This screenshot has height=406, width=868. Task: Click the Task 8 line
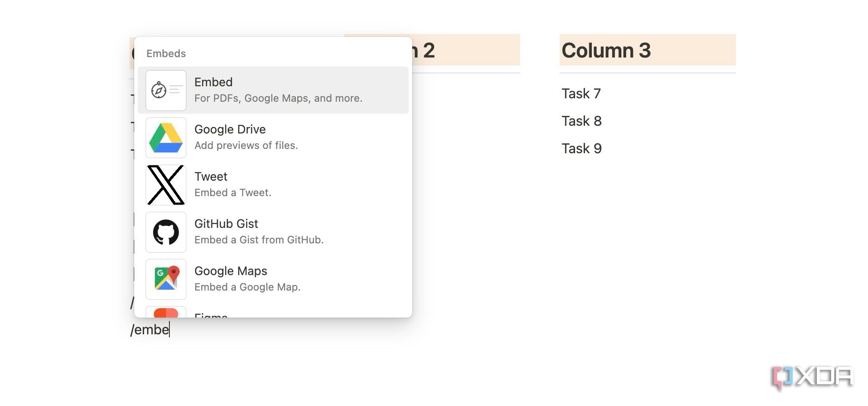tap(582, 121)
